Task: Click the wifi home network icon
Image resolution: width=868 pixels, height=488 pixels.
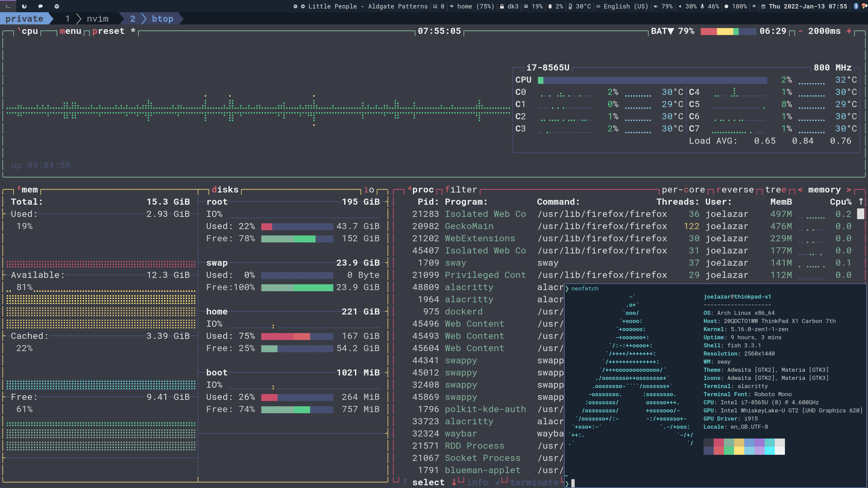Action: tap(452, 6)
